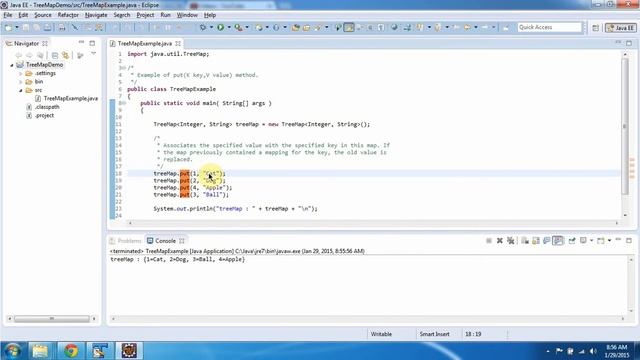640x360 pixels.
Task: Click the editor vertical scrollbar
Action: (x=624, y=126)
